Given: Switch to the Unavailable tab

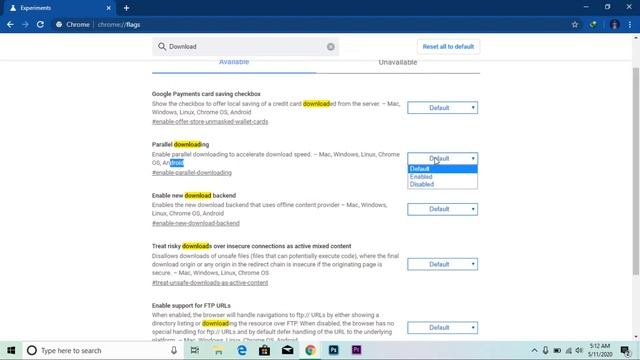Looking at the screenshot, I should 398,62.
